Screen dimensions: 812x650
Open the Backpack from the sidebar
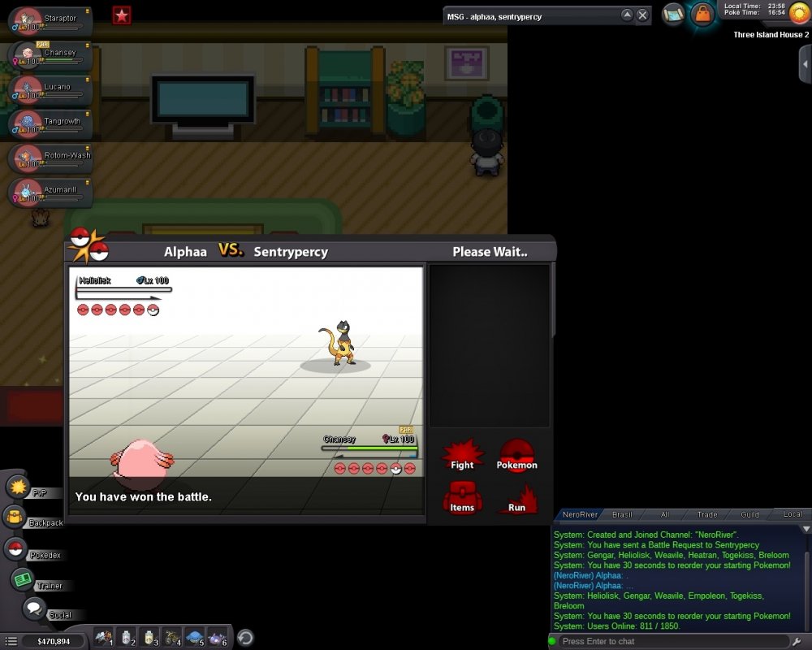click(15, 517)
